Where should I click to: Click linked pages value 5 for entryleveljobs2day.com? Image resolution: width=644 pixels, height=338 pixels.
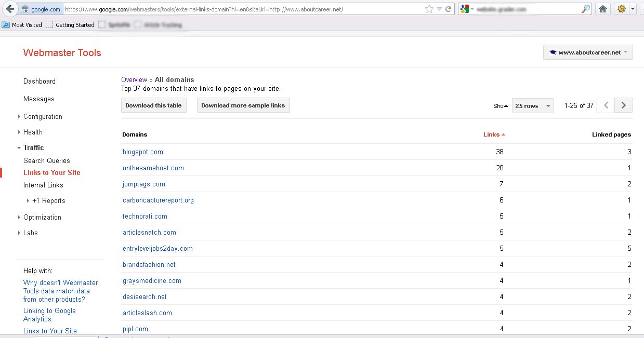(x=629, y=248)
